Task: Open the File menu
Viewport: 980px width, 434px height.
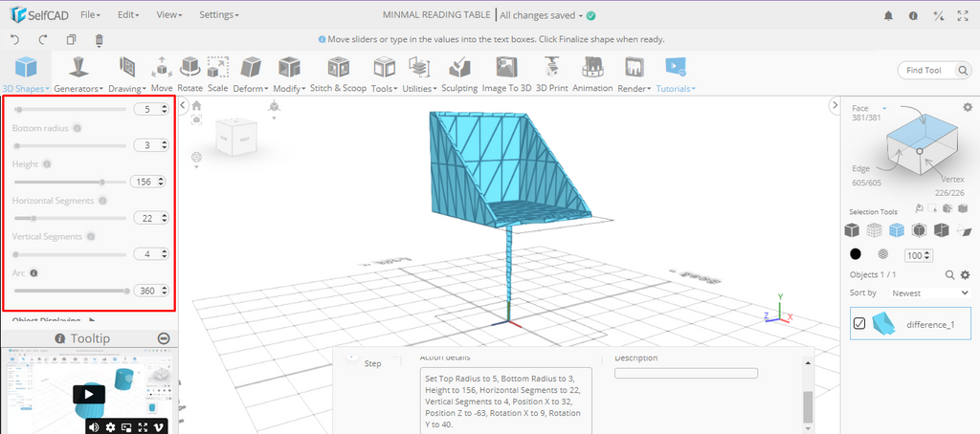Action: click(x=91, y=15)
